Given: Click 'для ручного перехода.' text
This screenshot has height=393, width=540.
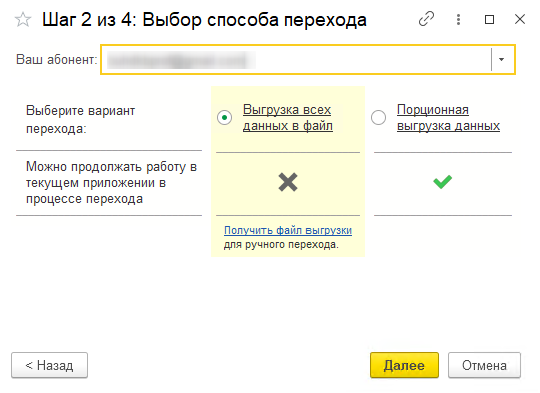Looking at the screenshot, I should 281,245.
